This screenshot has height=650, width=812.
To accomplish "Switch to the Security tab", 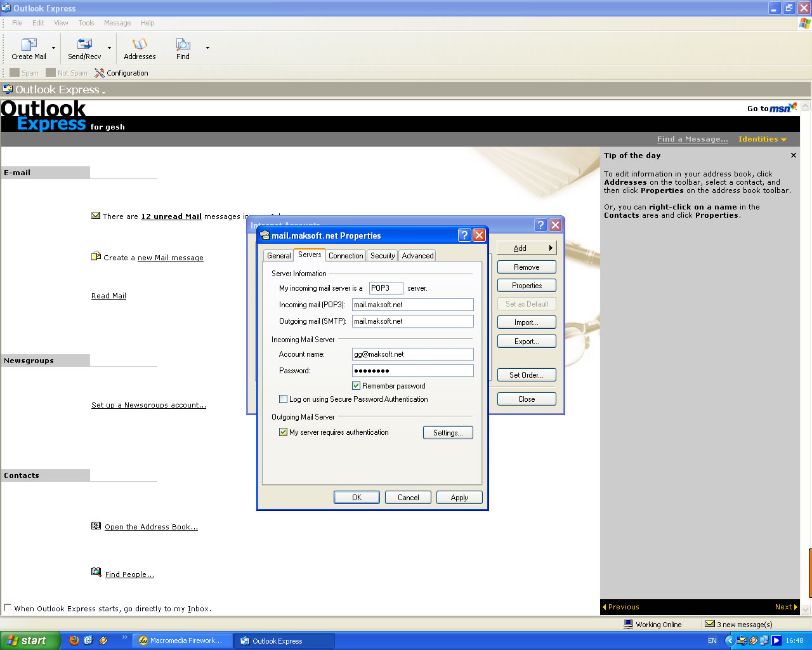I will 383,256.
